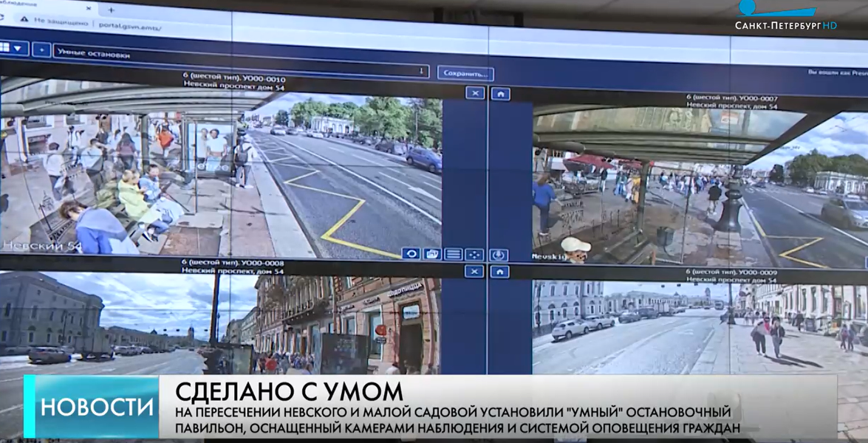Select the YO00-0007 camera video feed

[x=700, y=187]
